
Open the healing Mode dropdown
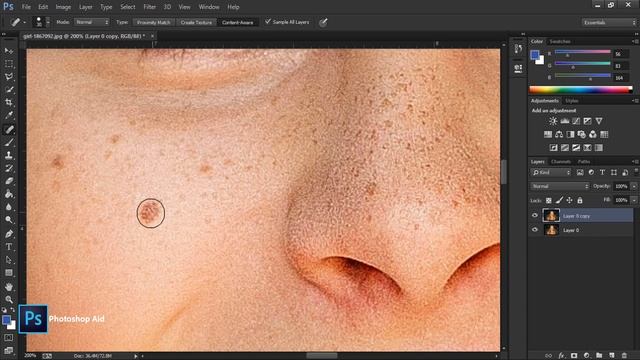point(92,22)
